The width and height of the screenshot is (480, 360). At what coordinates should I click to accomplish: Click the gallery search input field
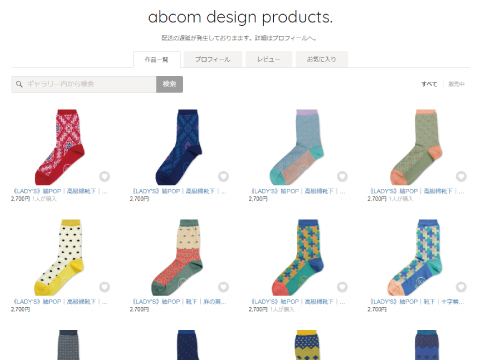[x=84, y=84]
